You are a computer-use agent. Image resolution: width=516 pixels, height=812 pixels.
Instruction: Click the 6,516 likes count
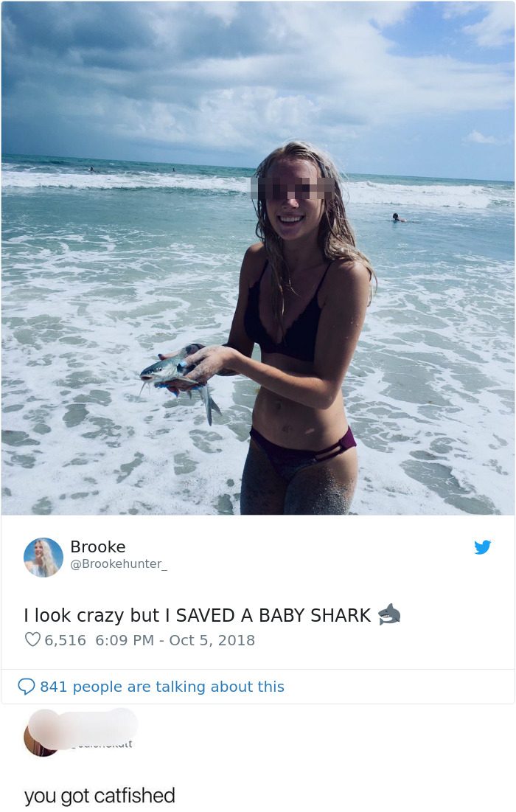coord(65,640)
